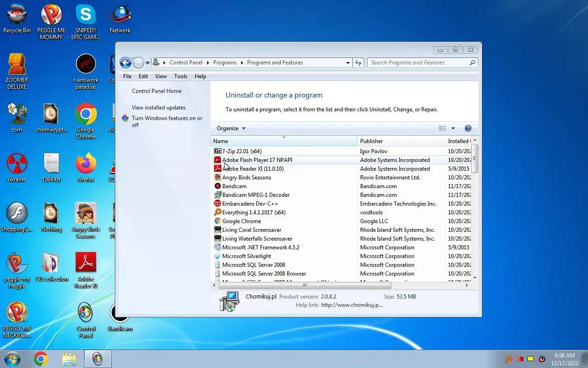Refresh the Programs and Features address bar
Screen dimensions: 588x368
pos(358,63)
